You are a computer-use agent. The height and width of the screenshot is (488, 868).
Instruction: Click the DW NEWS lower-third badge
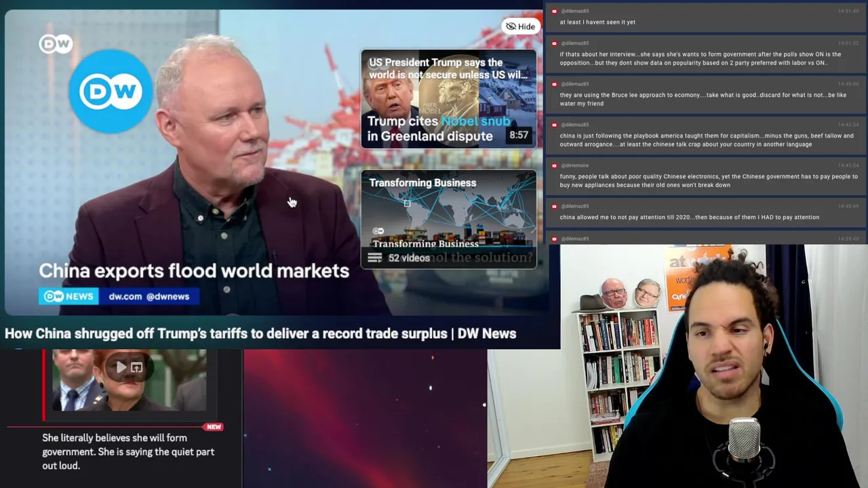(68, 296)
